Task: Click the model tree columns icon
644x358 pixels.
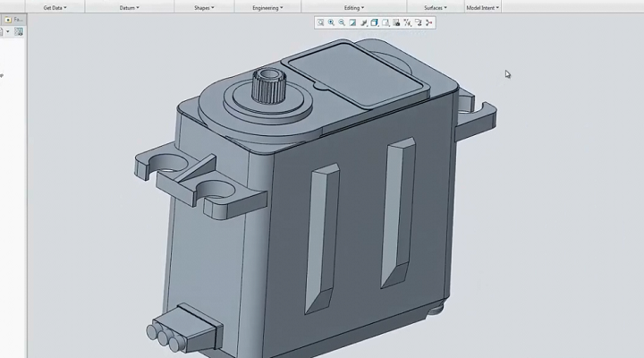Action: pos(18,31)
